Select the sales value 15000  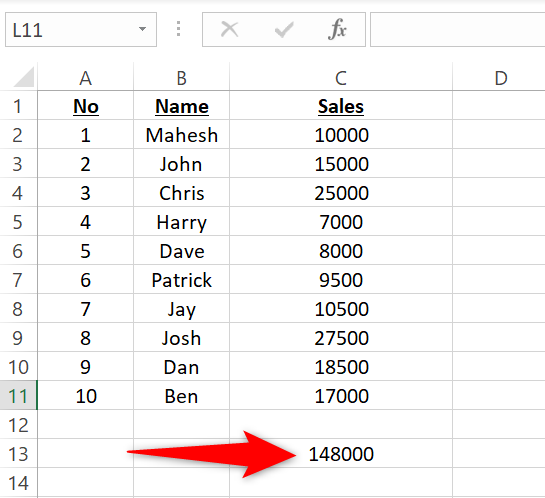coord(341,163)
